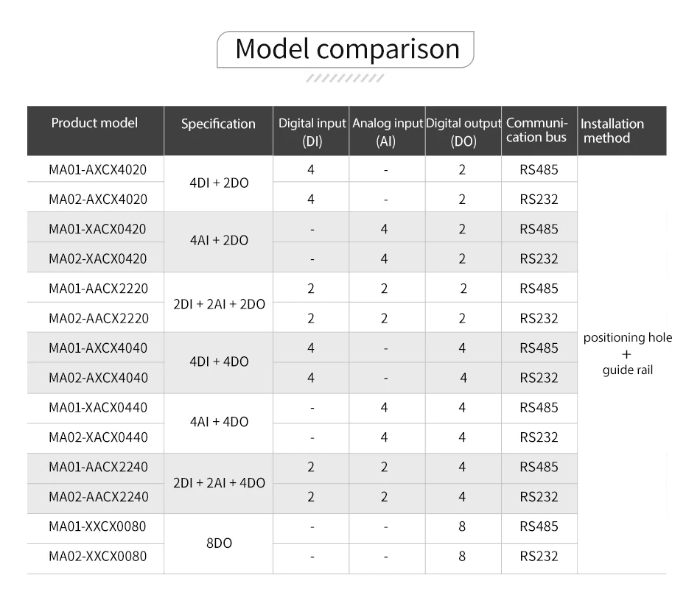Click the MA02-AACX2240 product model

tap(98, 497)
